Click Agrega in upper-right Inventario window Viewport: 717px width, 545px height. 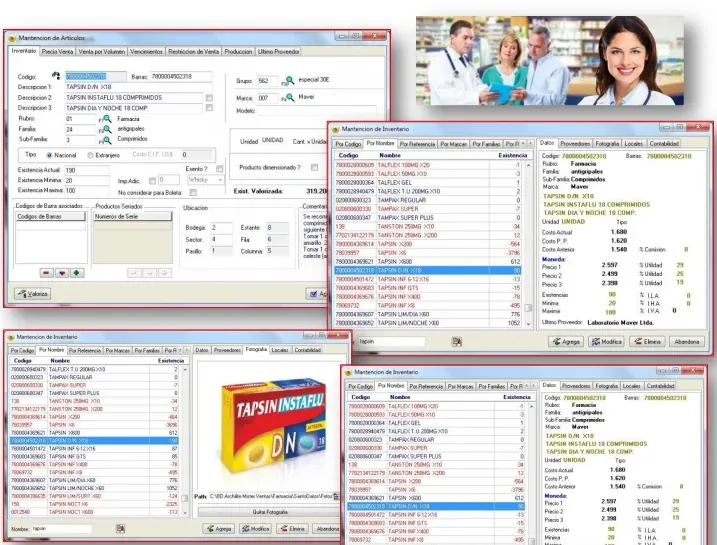(566, 342)
